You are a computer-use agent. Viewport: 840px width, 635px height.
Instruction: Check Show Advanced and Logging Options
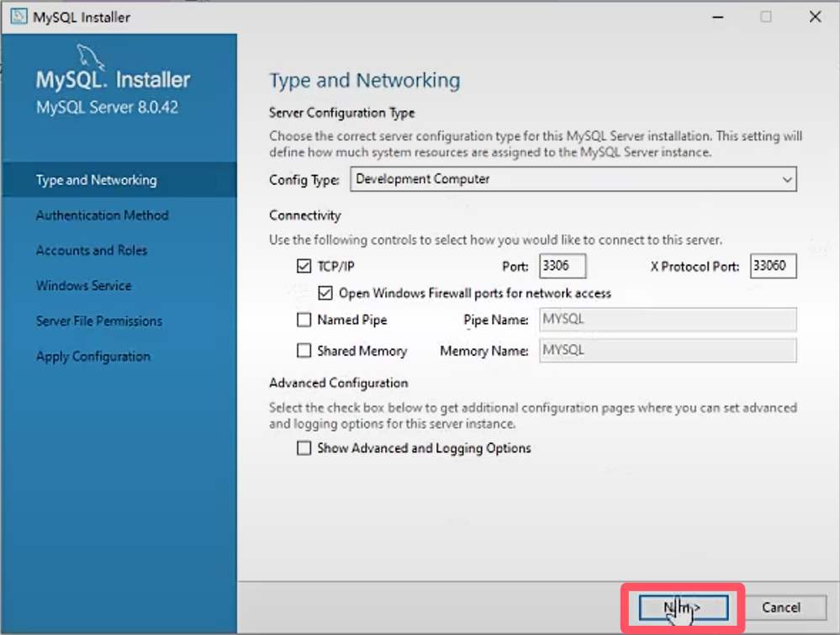(304, 448)
